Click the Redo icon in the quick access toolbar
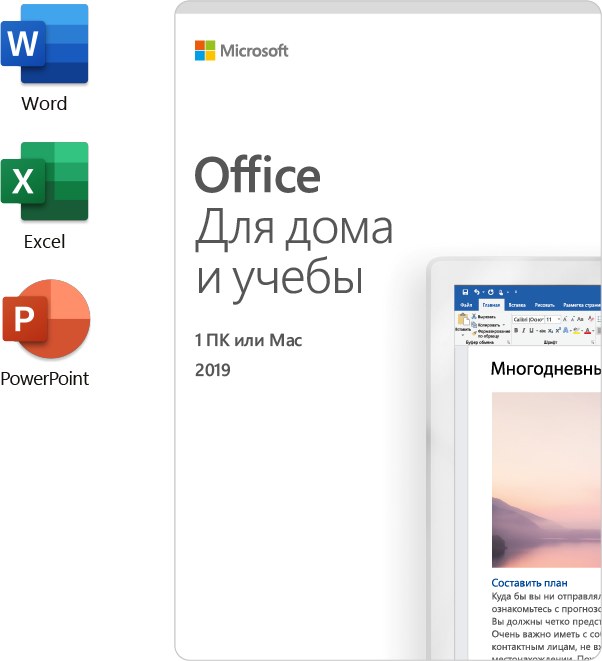The height and width of the screenshot is (661, 602). coord(491,292)
